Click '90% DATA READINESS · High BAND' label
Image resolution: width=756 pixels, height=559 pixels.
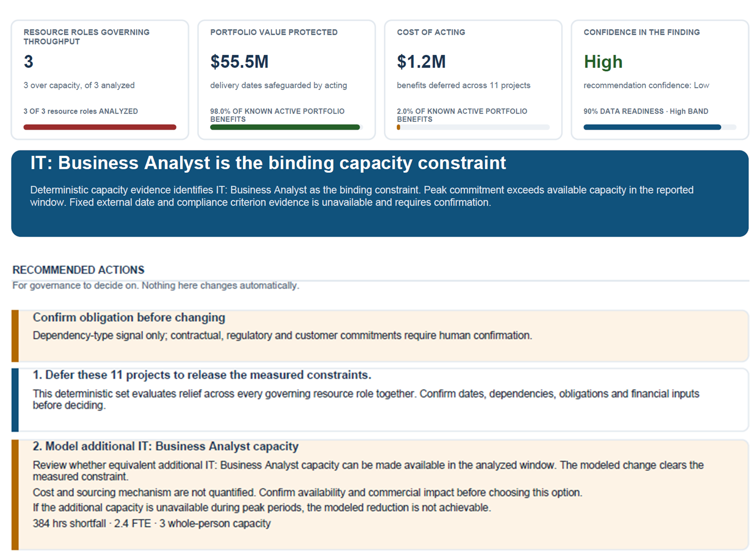coord(646,111)
